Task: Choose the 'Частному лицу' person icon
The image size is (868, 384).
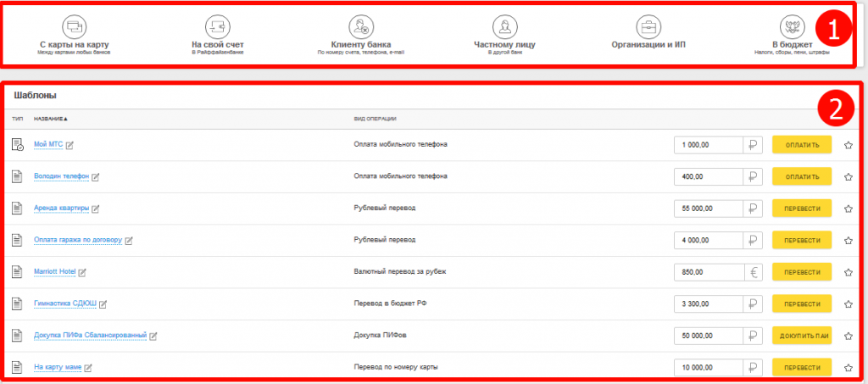Action: click(504, 25)
